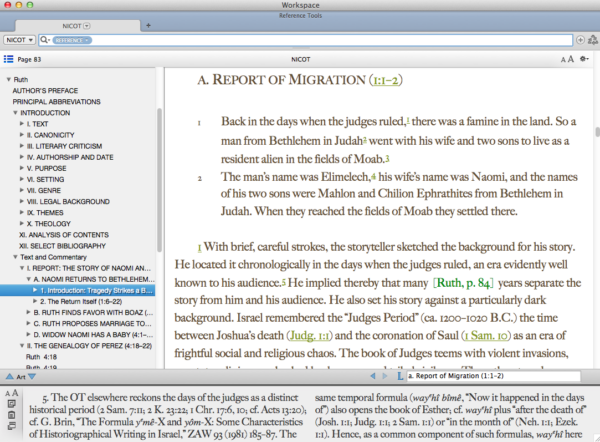Follow the Judg. 1:1 link
The width and height of the screenshot is (600, 442).
point(310,336)
